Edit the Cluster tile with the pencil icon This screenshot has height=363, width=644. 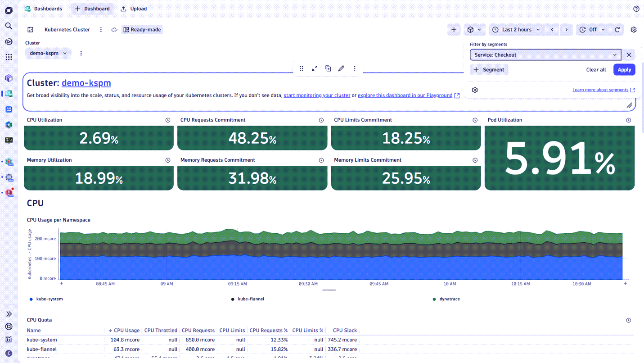[341, 68]
